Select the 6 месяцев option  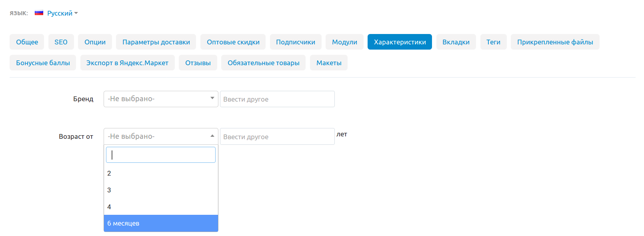(x=161, y=223)
